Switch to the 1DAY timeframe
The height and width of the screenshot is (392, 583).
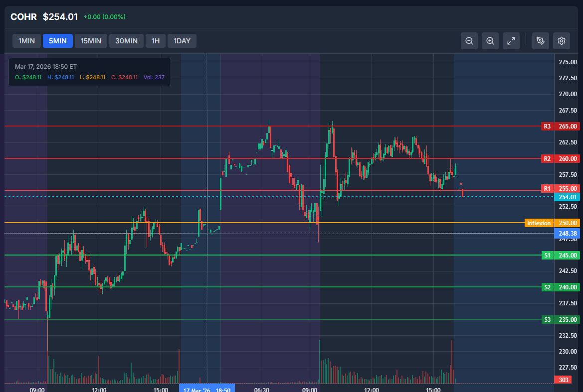tap(182, 41)
